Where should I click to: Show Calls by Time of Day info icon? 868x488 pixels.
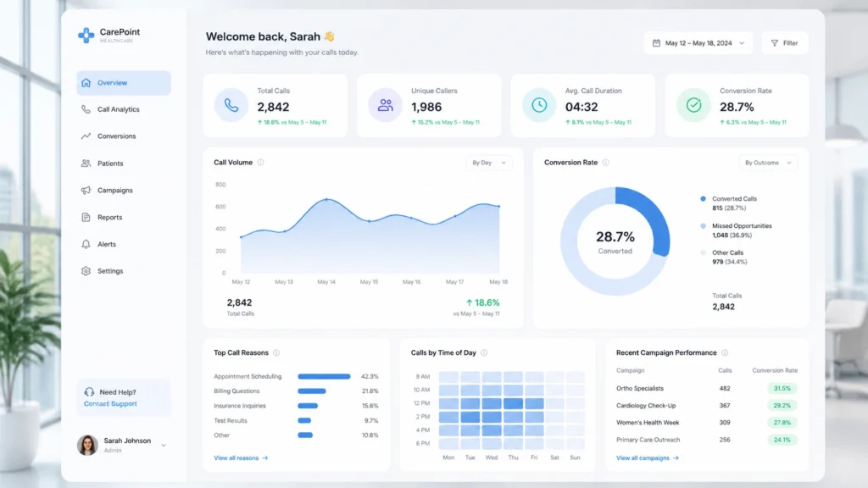(484, 353)
